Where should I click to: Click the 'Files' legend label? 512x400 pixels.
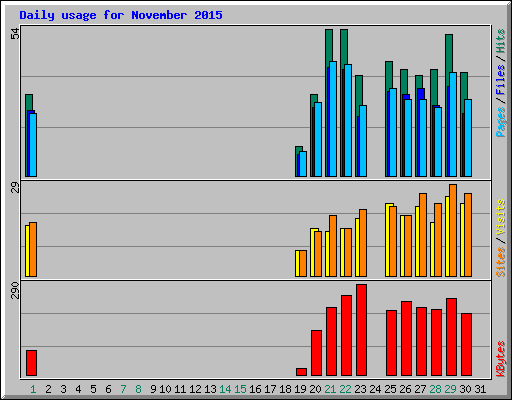coord(500,79)
